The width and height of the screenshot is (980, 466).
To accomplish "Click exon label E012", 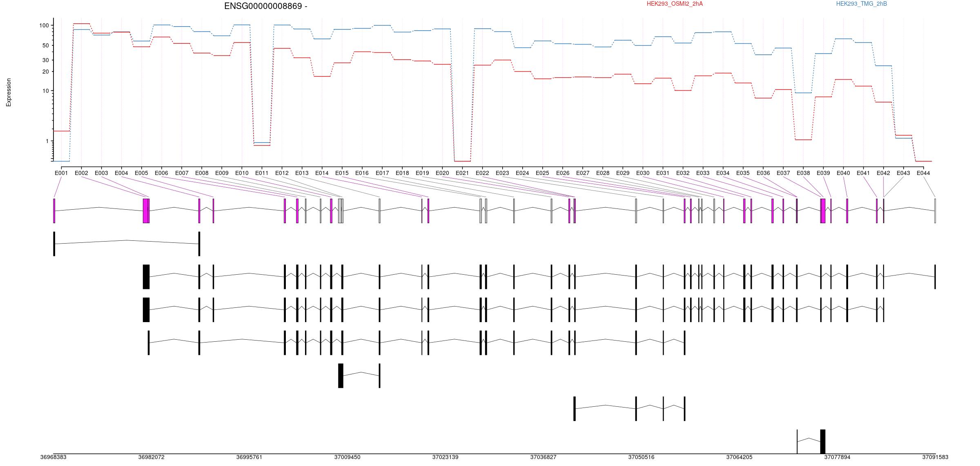I will coord(282,173).
